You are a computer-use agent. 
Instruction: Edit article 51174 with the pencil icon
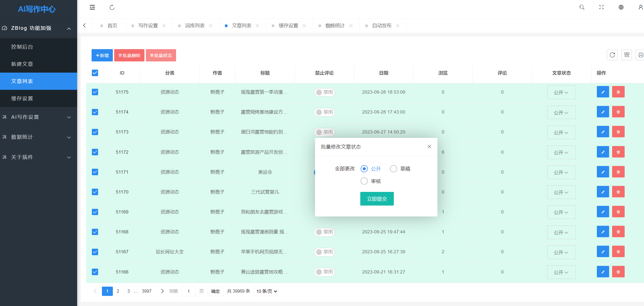pyautogui.click(x=603, y=112)
